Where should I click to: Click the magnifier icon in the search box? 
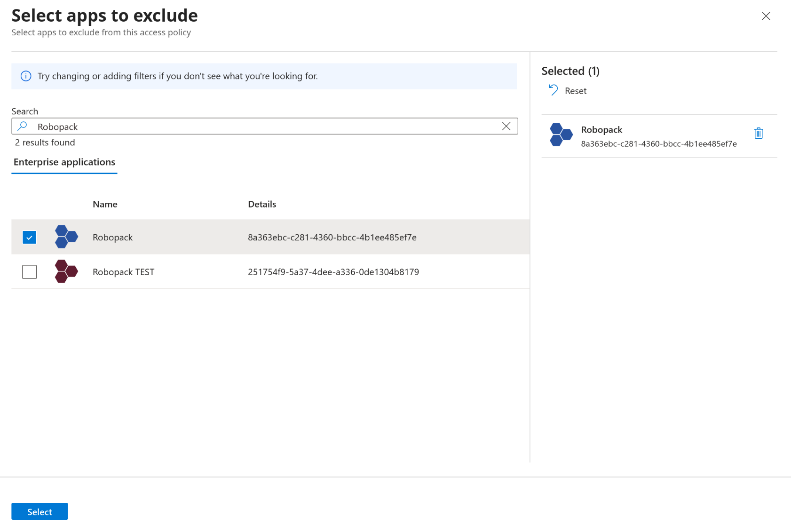click(x=22, y=126)
